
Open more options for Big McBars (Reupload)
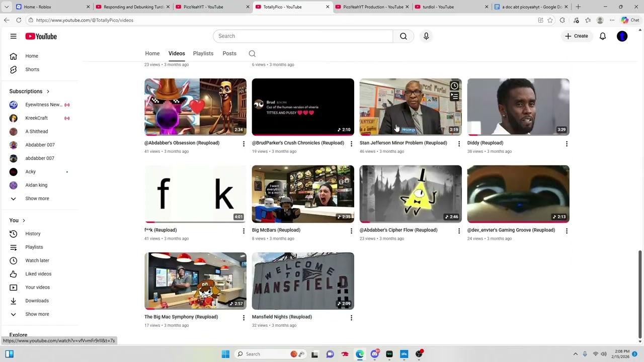[351, 231]
